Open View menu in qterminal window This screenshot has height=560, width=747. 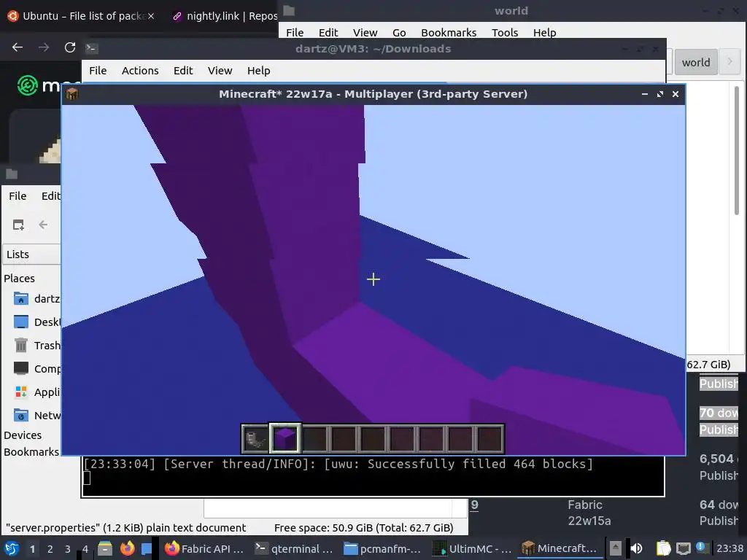220,71
